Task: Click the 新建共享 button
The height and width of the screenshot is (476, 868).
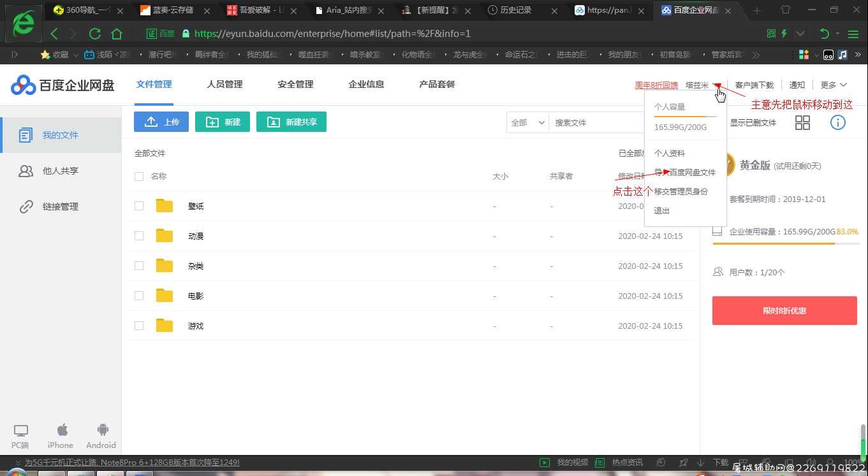Action: 291,122
